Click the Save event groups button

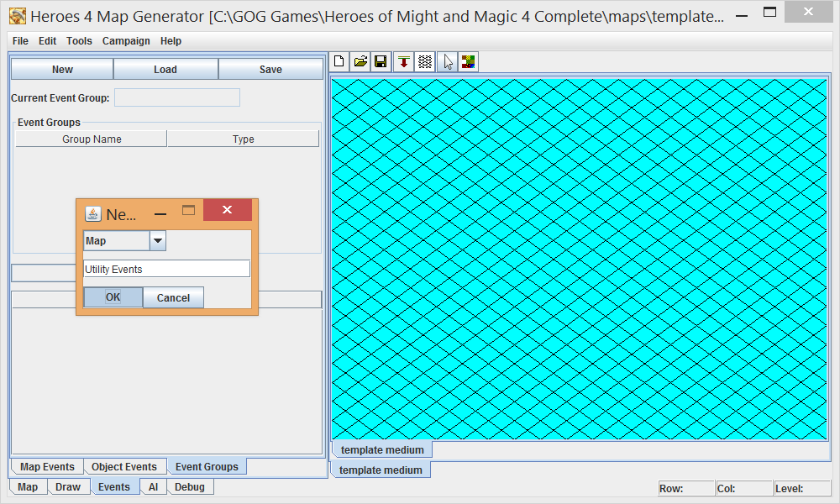coord(270,69)
